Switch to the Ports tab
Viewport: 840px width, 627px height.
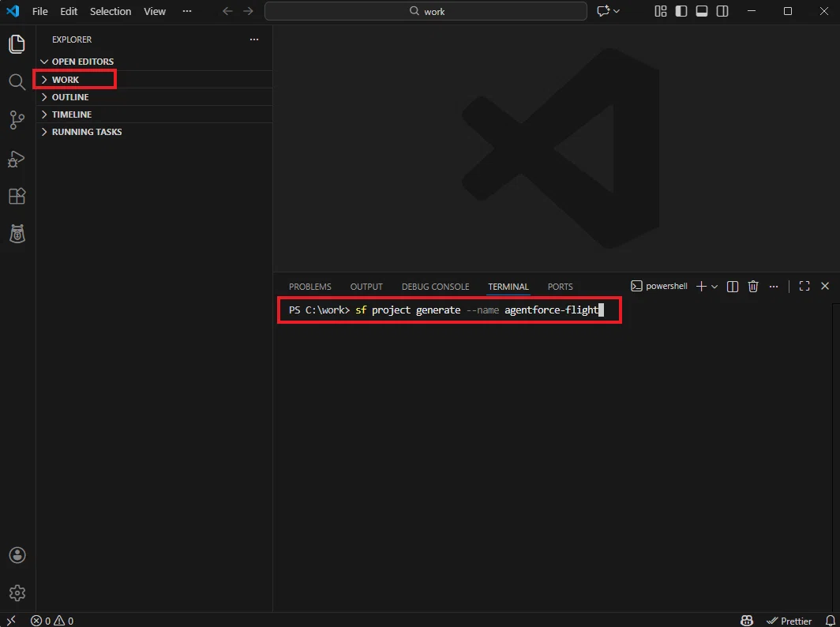click(x=561, y=287)
